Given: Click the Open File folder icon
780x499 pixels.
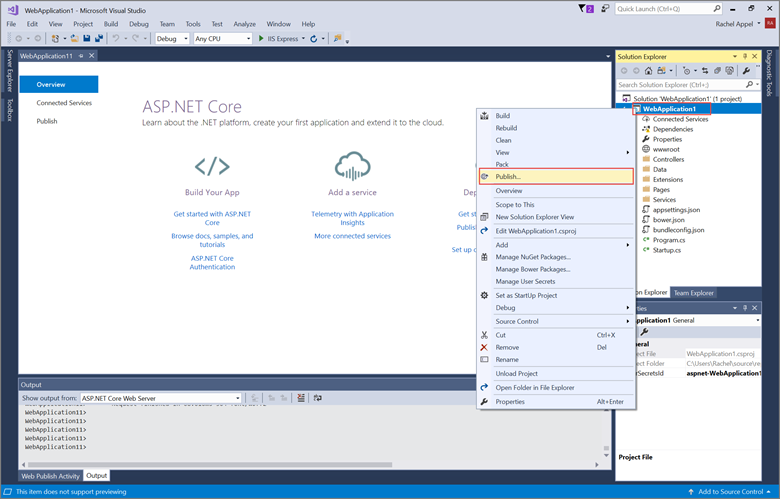Looking at the screenshot, I should 75,38.
